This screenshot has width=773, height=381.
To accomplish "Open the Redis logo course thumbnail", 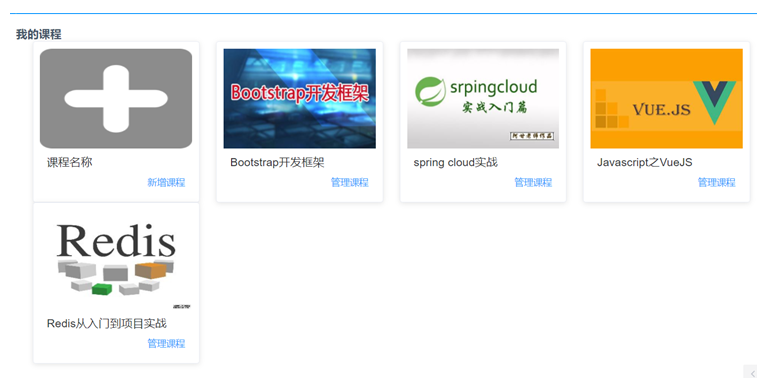I will pyautogui.click(x=116, y=260).
